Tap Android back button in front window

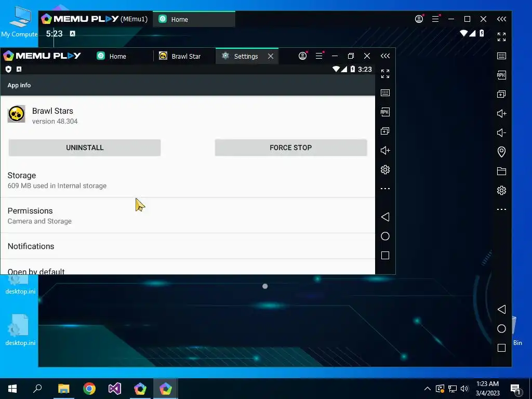click(385, 217)
